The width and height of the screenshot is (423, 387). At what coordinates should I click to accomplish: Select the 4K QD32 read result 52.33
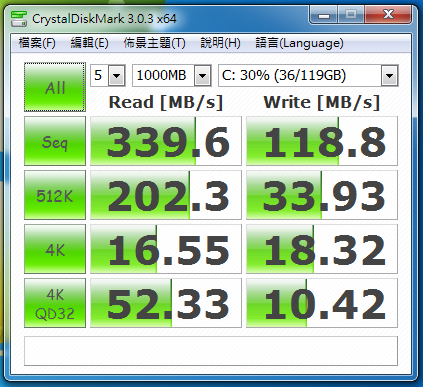pyautogui.click(x=166, y=303)
